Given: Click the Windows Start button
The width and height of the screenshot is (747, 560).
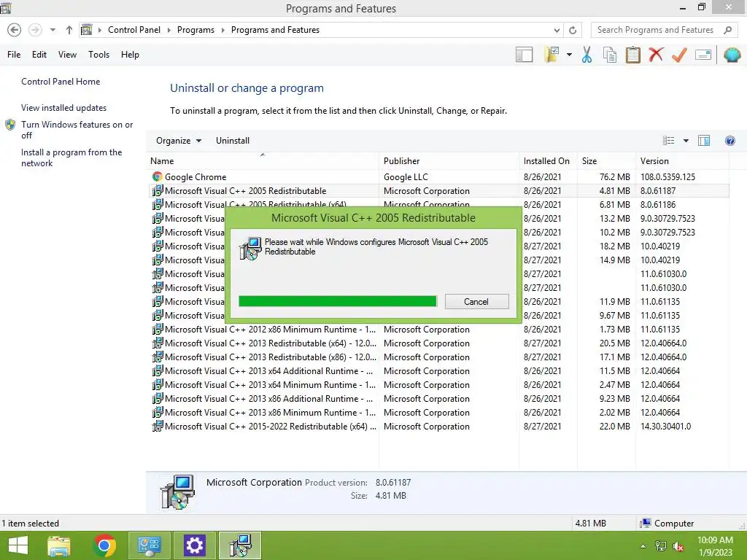Looking at the screenshot, I should 18,545.
